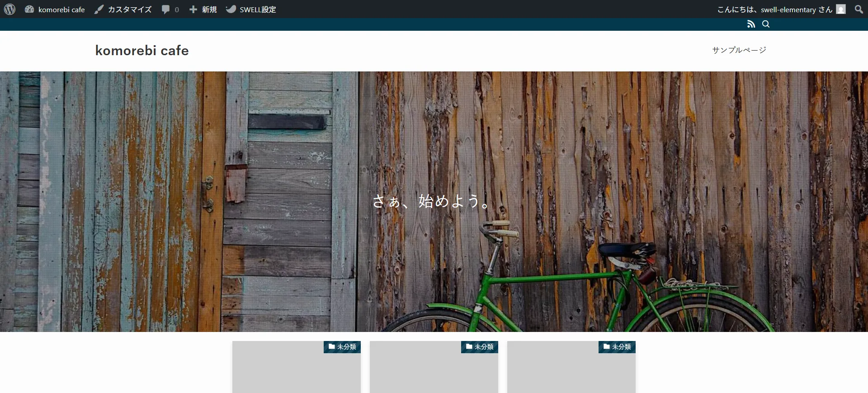868x393 pixels.
Task: Click 未分類 category label on first post
Action: pyautogui.click(x=342, y=347)
